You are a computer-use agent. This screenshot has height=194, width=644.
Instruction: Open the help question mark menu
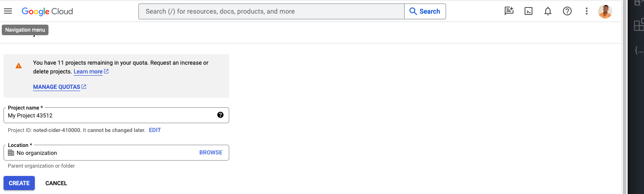coord(567,11)
